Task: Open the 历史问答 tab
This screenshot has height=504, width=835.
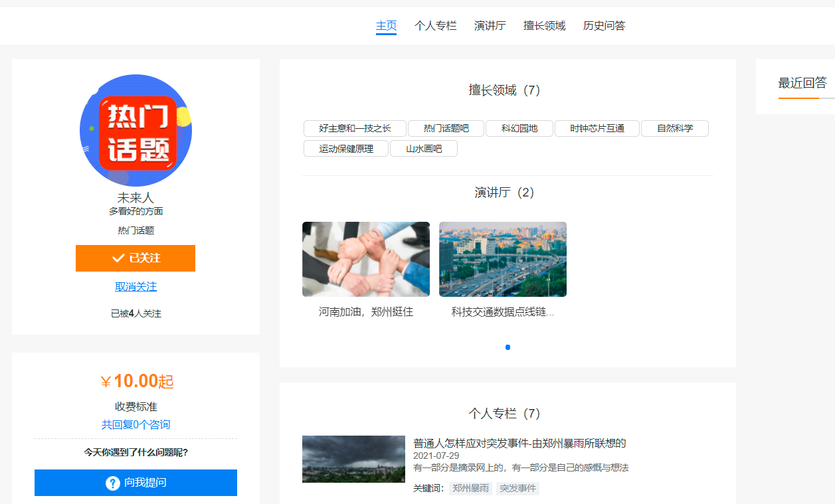Action: 604,26
